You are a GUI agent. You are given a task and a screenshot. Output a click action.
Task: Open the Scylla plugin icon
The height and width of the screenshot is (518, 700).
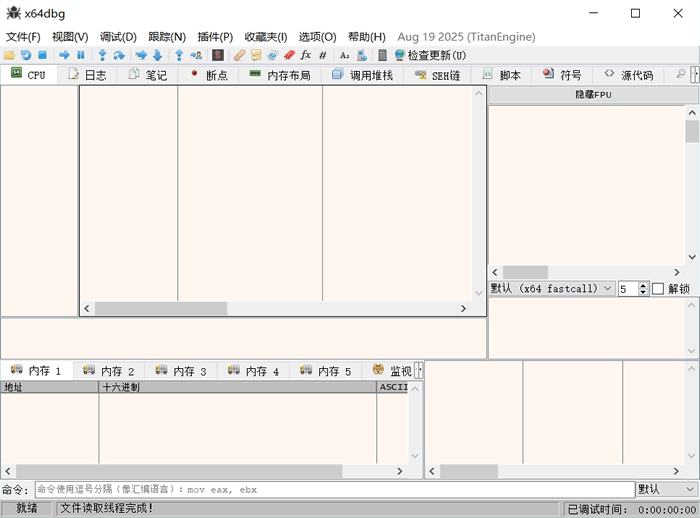tap(218, 55)
